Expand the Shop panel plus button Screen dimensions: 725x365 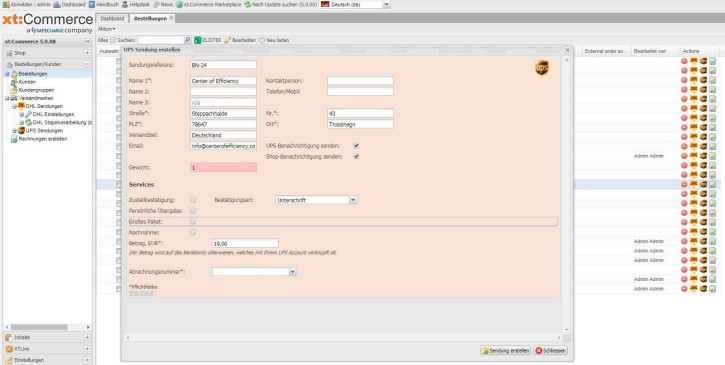[x=87, y=53]
